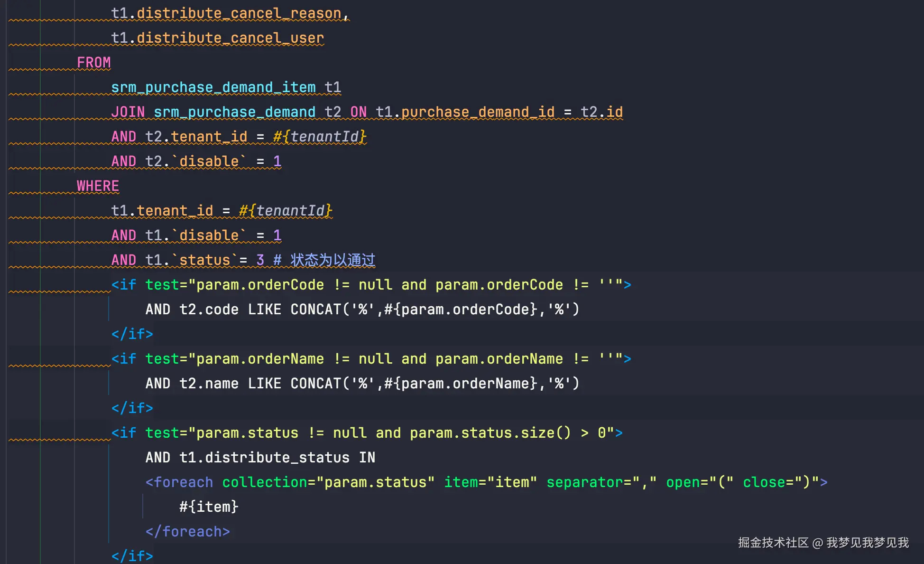Click the t1.`status`= 3 condition
The image size is (924, 564).
tap(204, 260)
